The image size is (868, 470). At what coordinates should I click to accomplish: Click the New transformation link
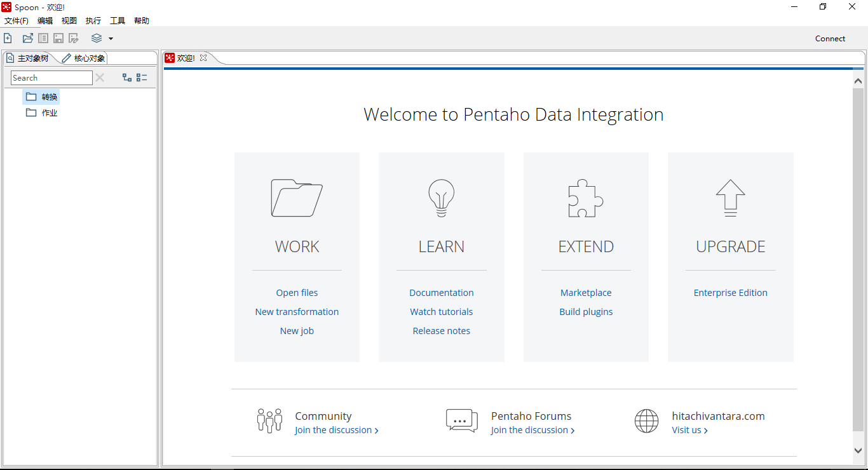click(x=297, y=312)
